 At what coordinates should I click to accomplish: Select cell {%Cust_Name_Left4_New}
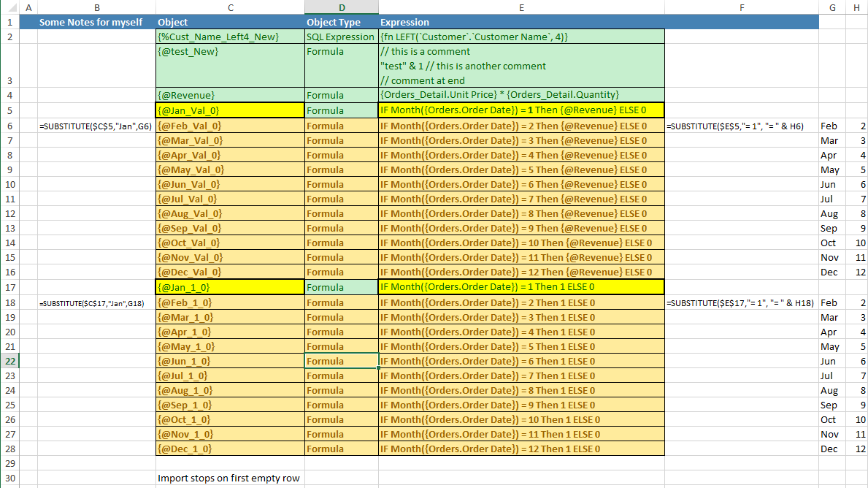[230, 37]
